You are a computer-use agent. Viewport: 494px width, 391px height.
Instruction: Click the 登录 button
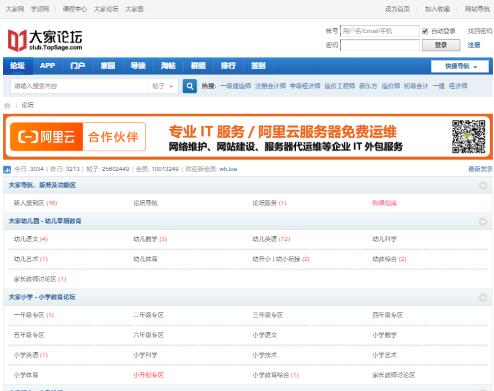(441, 45)
